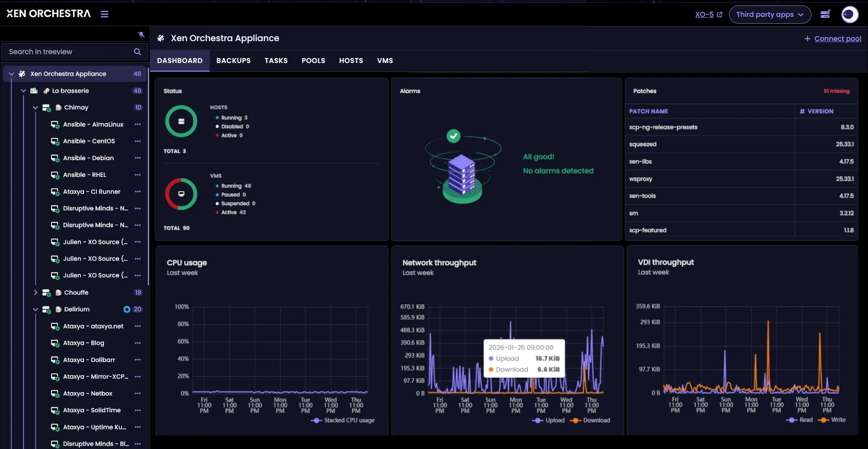Open actions menu for Ataxya - Blog
868x449 pixels.
[x=138, y=343]
